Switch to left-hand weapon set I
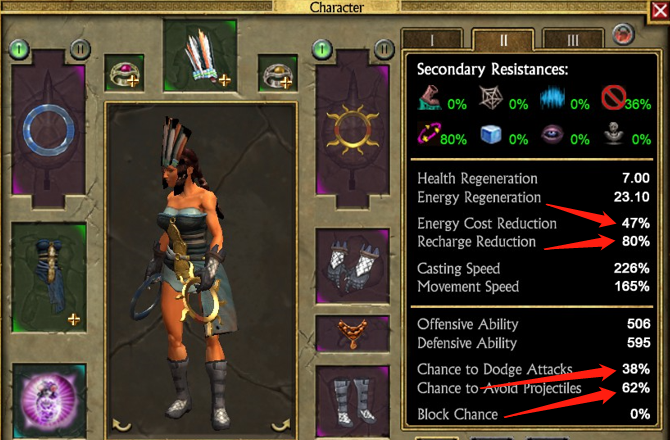The image size is (670, 440). (19, 49)
